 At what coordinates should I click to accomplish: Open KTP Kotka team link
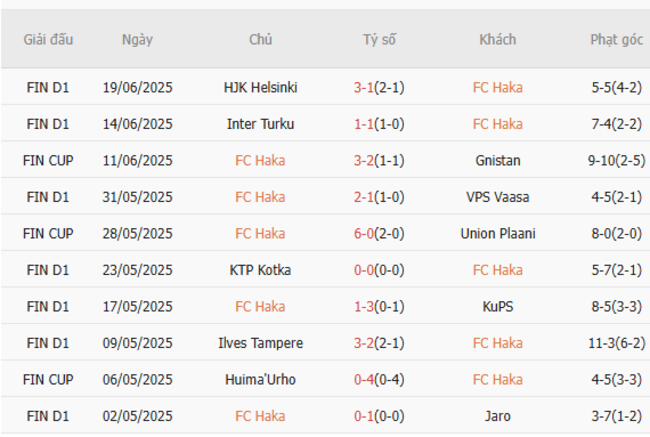(261, 270)
